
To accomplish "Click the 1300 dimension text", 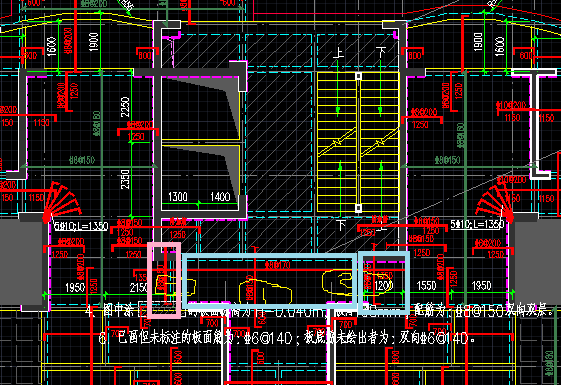I will pyautogui.click(x=178, y=196).
